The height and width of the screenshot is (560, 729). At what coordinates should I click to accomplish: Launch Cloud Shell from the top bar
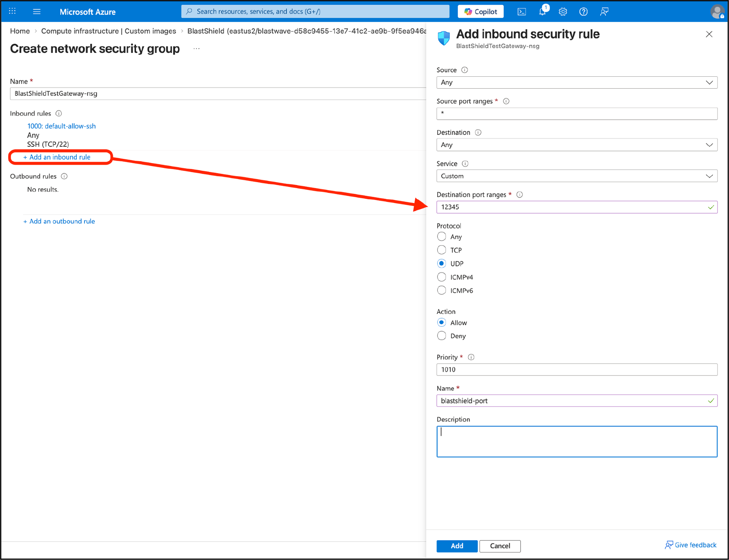(x=522, y=12)
